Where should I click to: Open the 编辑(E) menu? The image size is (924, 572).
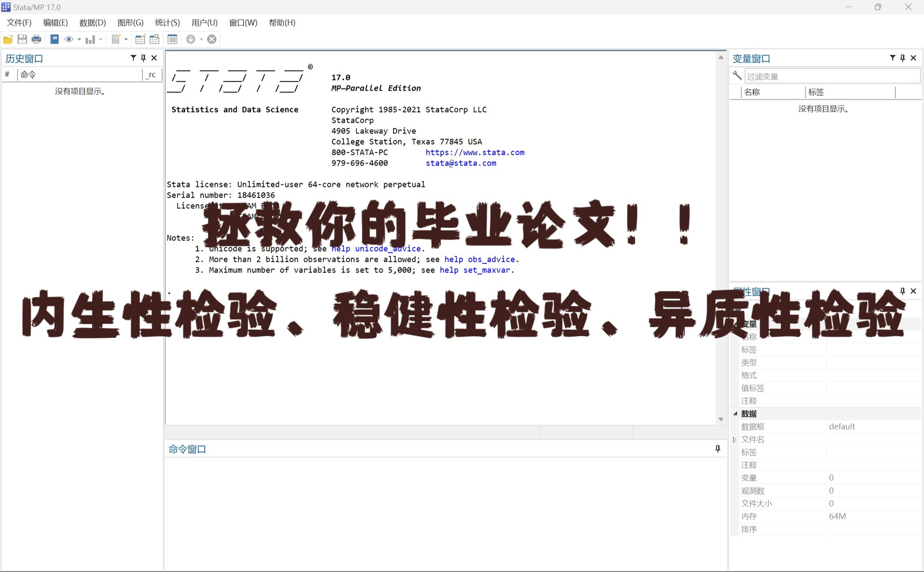point(55,23)
